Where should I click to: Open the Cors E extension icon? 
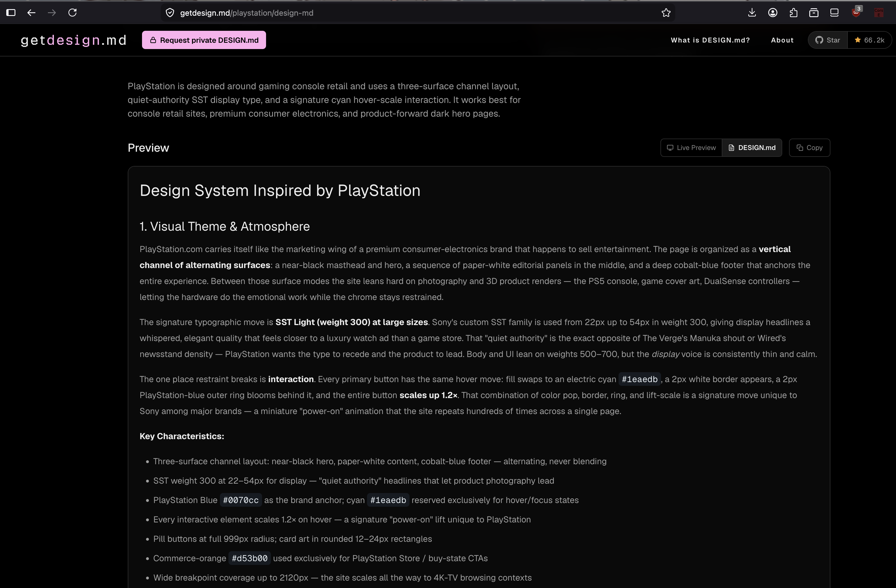point(878,13)
